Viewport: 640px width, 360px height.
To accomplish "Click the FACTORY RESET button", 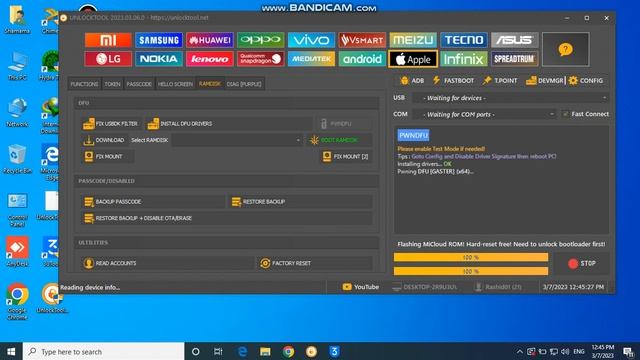I will [x=315, y=263].
